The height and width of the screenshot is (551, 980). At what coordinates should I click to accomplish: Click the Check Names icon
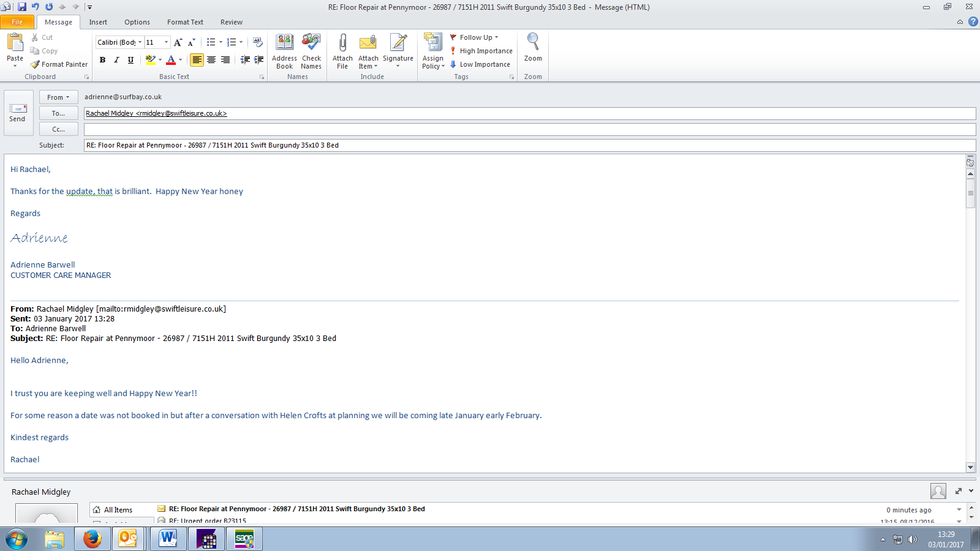click(311, 43)
